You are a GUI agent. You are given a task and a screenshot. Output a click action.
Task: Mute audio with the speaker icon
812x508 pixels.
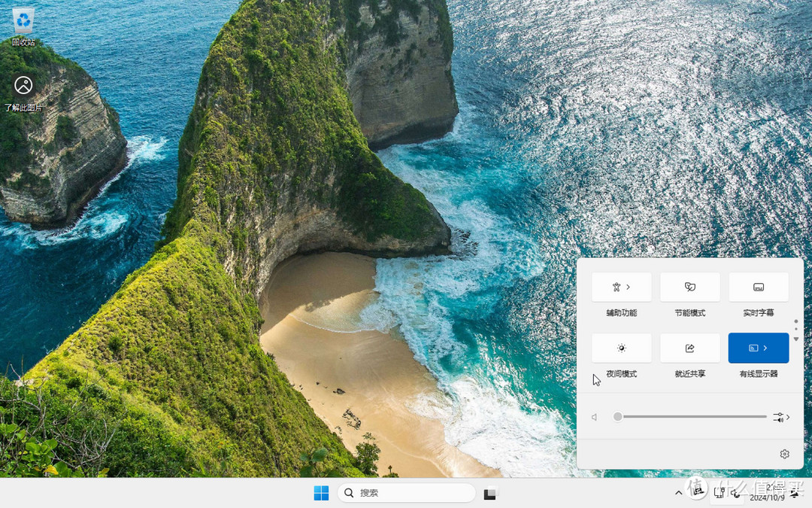click(x=594, y=416)
